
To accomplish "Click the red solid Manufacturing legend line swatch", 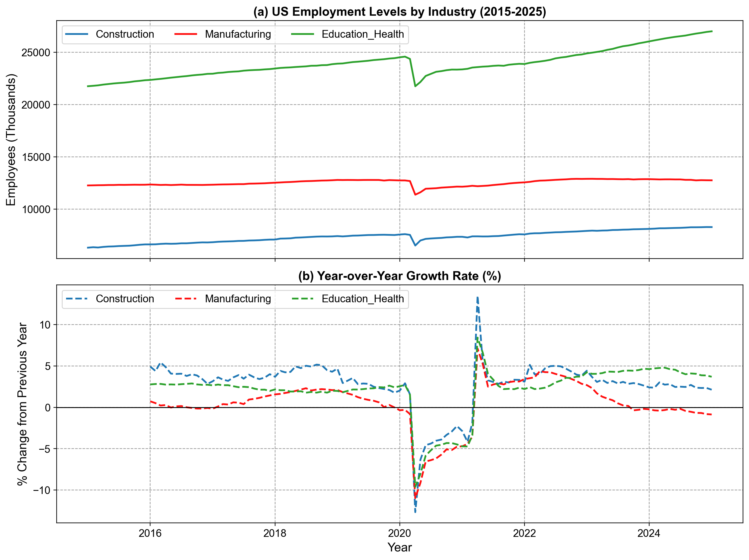I will pyautogui.click(x=186, y=34).
